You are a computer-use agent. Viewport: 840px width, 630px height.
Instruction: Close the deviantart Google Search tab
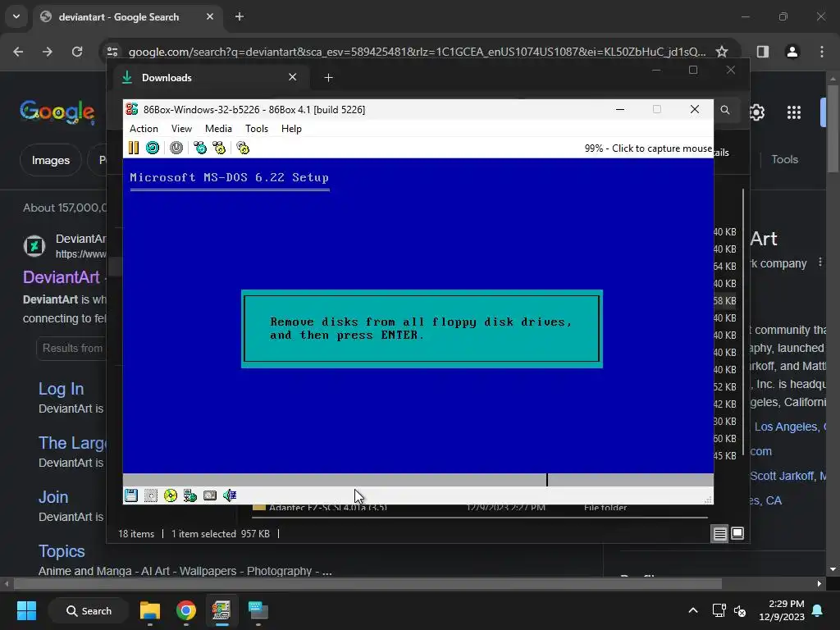210,16
